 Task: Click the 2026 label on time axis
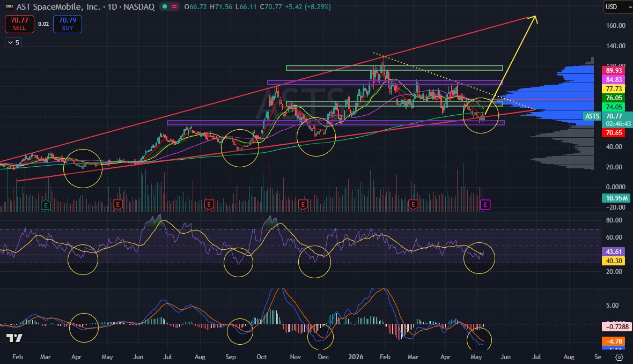coord(356,357)
